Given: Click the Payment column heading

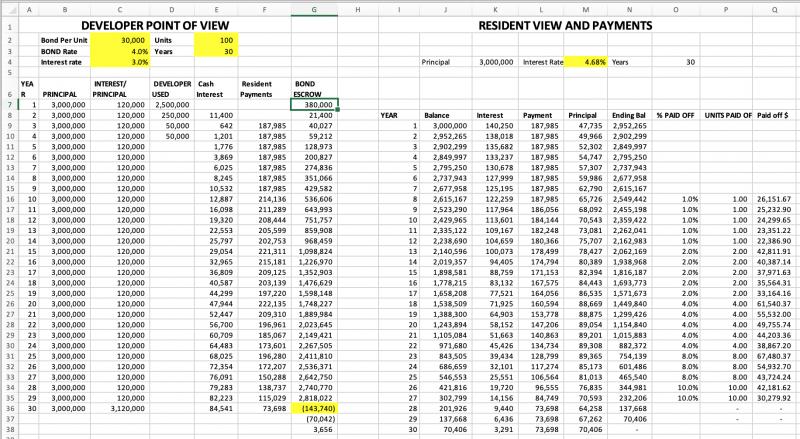Looking at the screenshot, I should 537,115.
